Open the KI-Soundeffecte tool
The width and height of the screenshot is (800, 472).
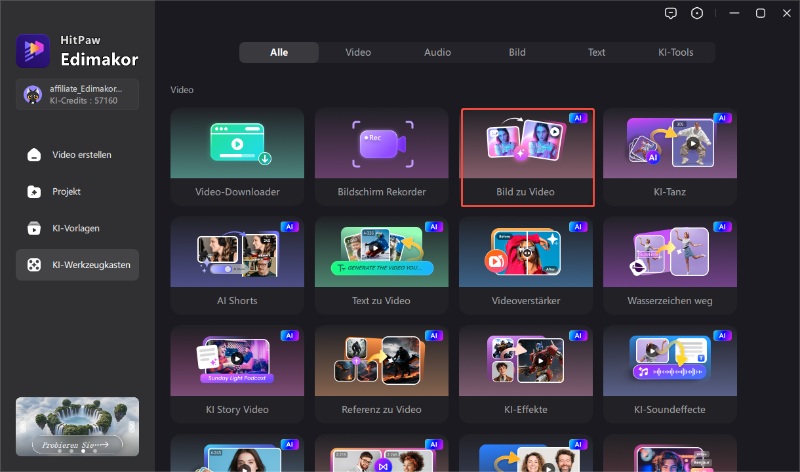(670, 375)
